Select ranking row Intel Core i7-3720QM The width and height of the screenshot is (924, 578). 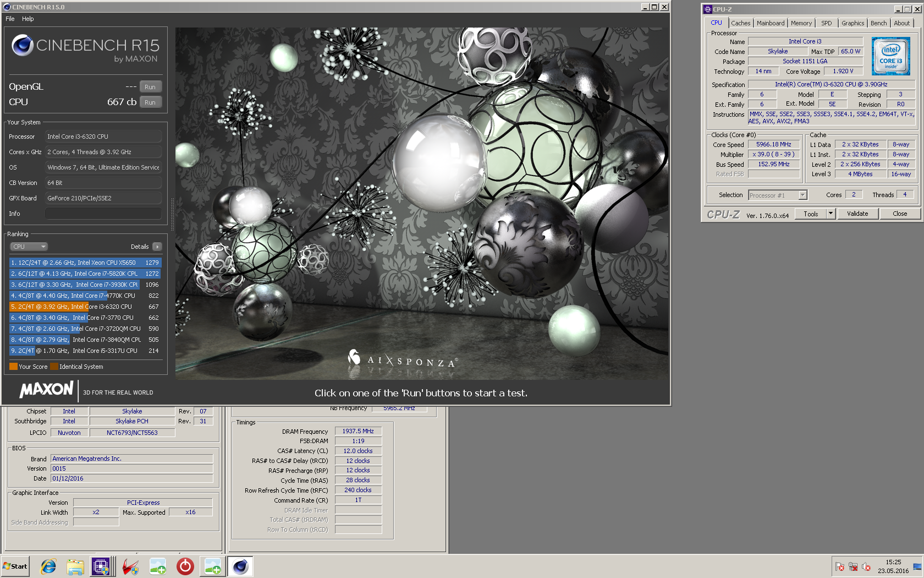85,329
